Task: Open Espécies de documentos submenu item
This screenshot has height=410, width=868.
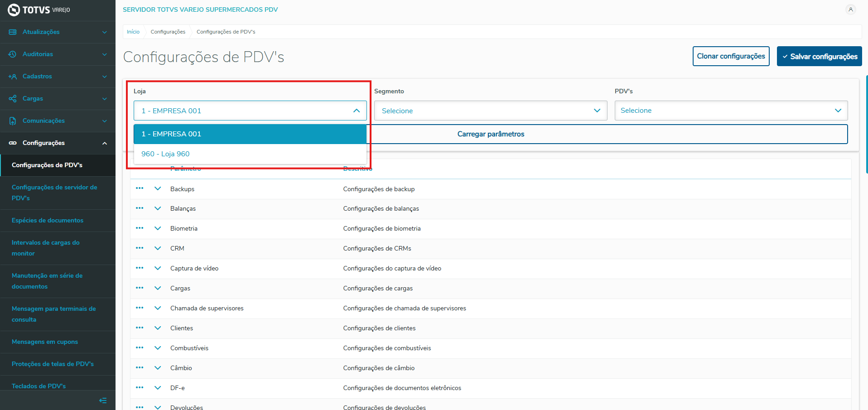Action: [x=58, y=221]
